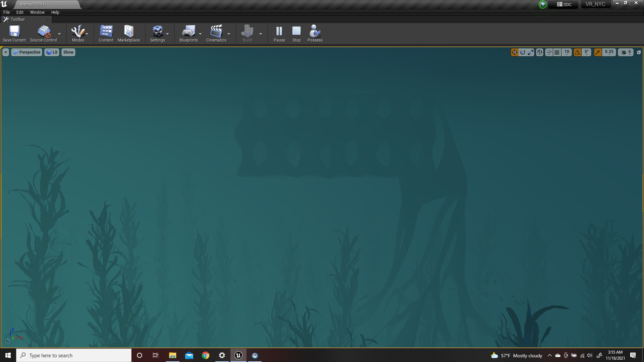Toggle rotation angle snapping
This screenshot has height=362, width=644.
click(x=577, y=52)
